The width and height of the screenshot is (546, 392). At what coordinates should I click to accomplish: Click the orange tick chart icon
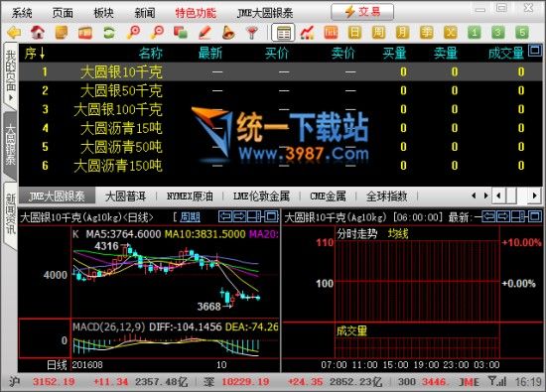tap(331, 33)
